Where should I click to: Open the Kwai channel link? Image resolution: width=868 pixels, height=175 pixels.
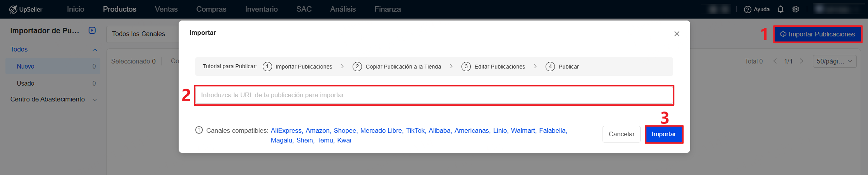pos(344,140)
